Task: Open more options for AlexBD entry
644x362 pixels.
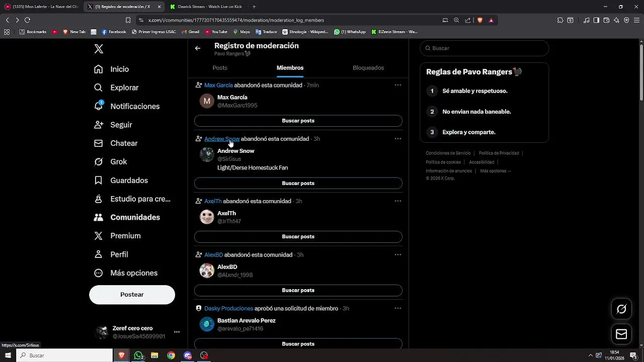Action: [x=397, y=255]
